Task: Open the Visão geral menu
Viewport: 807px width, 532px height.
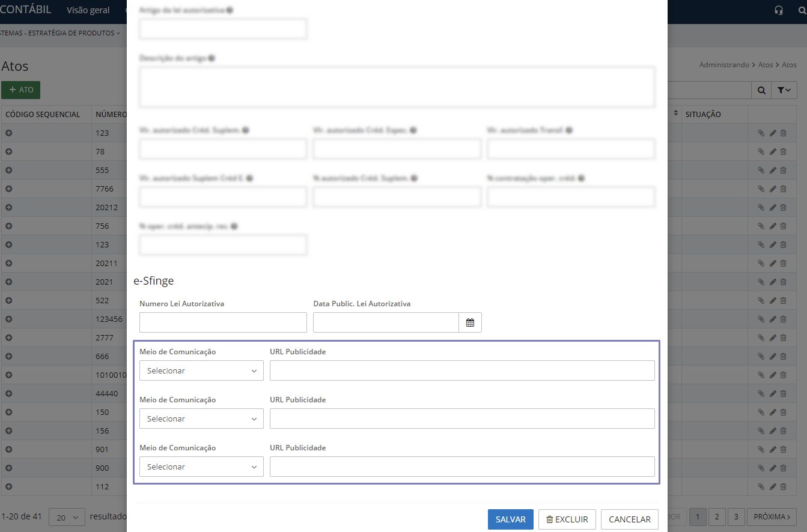Action: pyautogui.click(x=88, y=10)
